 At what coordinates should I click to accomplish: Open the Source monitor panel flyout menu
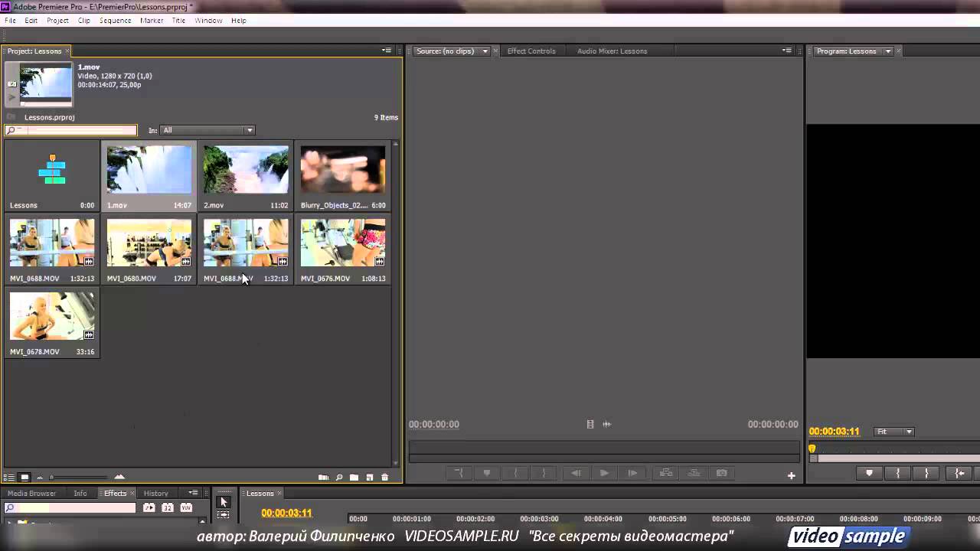786,51
